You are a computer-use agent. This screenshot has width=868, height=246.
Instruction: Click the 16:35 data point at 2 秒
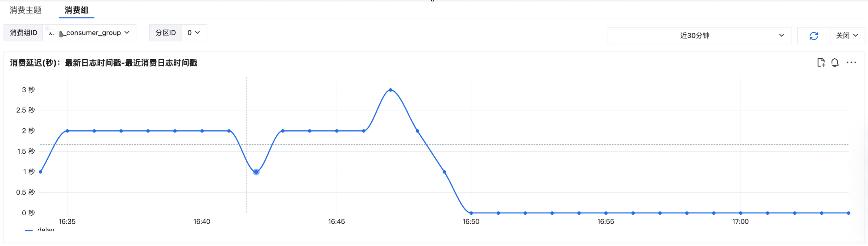(67, 131)
